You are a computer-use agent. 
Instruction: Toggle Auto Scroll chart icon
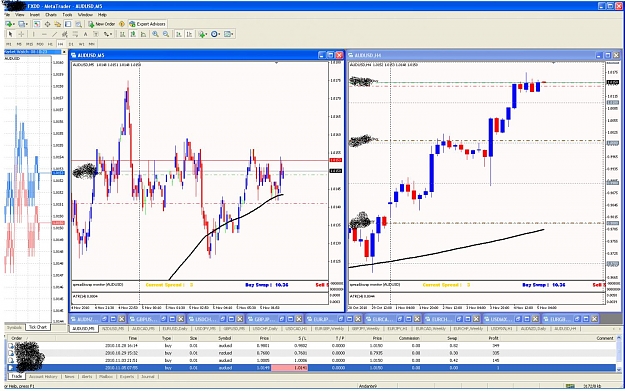pos(179,34)
